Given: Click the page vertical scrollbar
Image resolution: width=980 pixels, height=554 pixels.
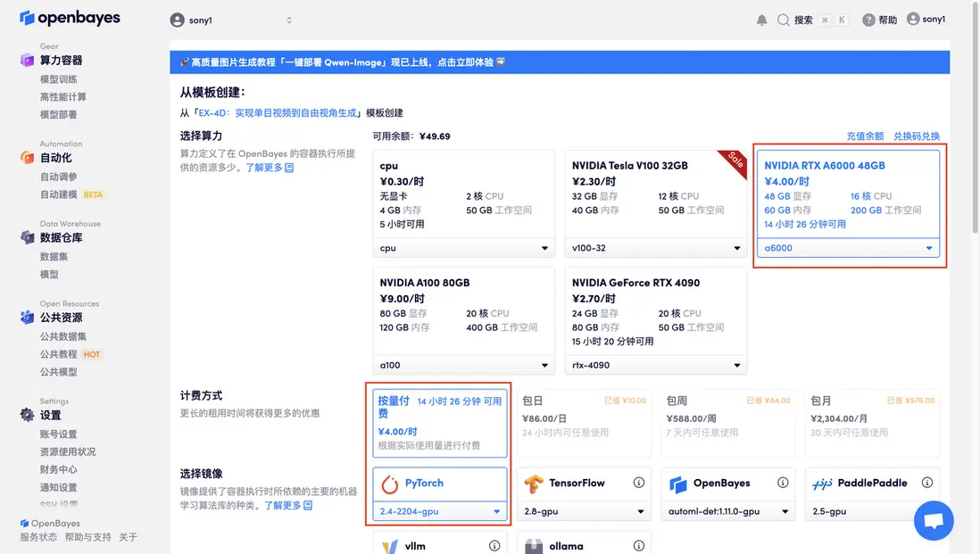Looking at the screenshot, I should 975,117.
